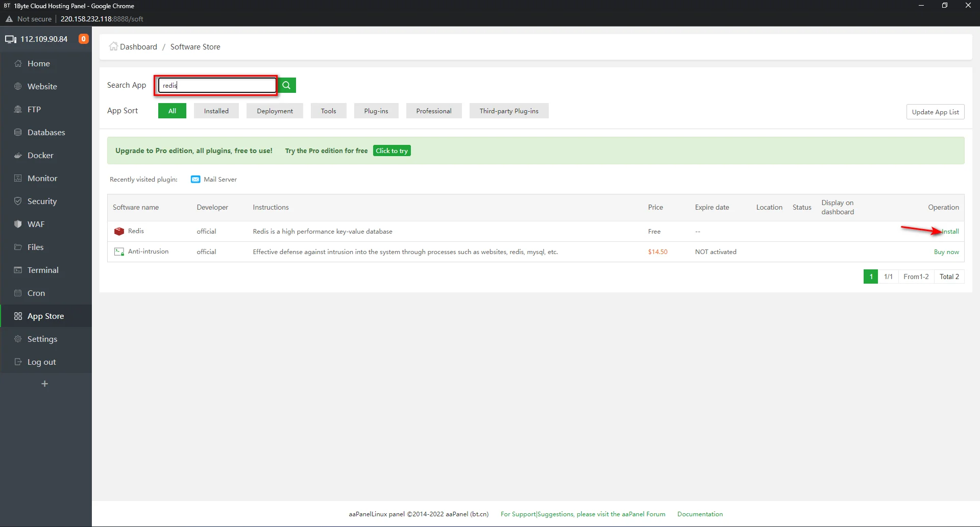This screenshot has width=980, height=527.
Task: Click the Price column header
Action: tap(655, 208)
